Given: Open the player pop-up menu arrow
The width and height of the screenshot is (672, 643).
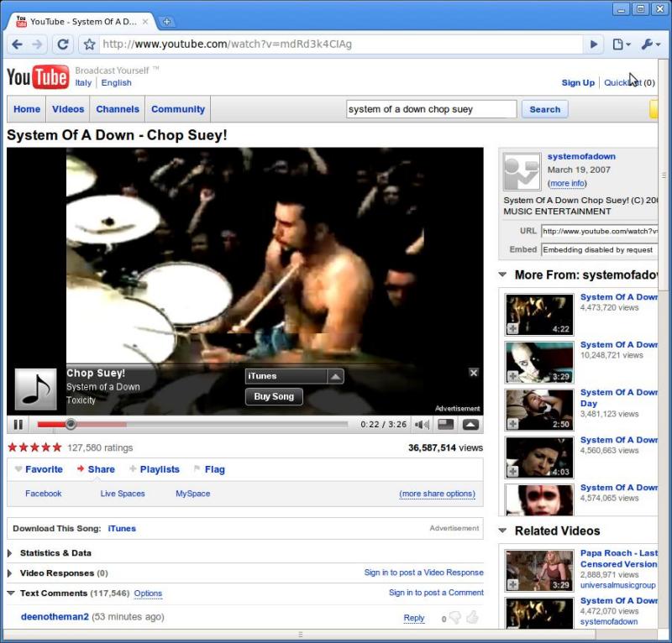Looking at the screenshot, I should (x=470, y=425).
